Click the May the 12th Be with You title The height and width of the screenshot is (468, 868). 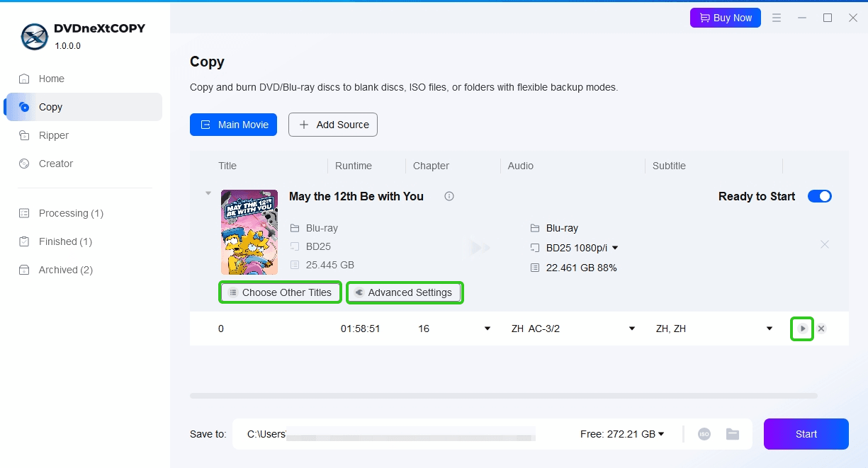pos(356,196)
